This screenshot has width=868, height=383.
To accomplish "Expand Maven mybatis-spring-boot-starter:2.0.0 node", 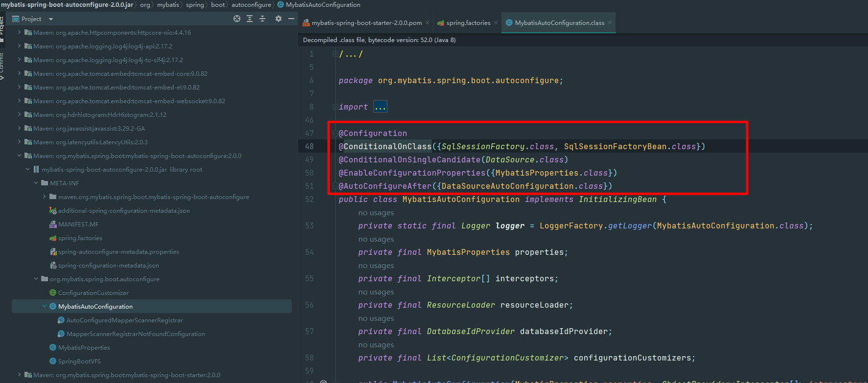I will click(x=19, y=375).
